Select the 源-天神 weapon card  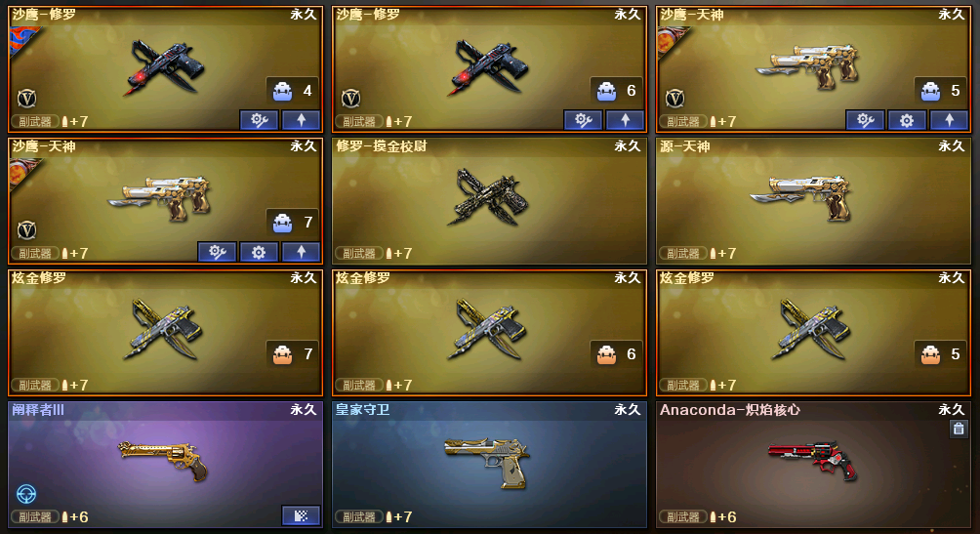tap(813, 201)
